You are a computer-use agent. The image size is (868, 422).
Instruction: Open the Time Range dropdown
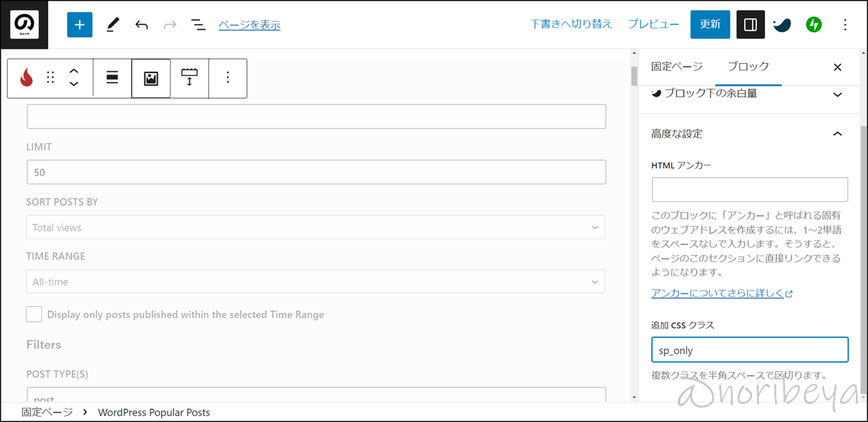pyautogui.click(x=316, y=282)
